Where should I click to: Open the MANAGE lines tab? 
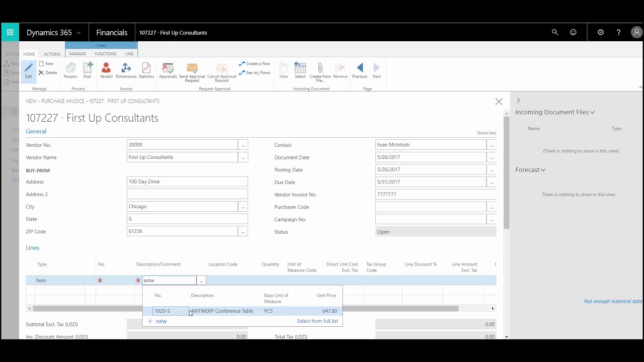[77, 54]
